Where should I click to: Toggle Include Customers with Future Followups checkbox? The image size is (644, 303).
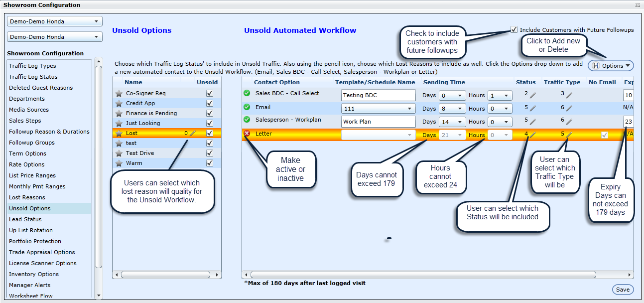tap(514, 30)
